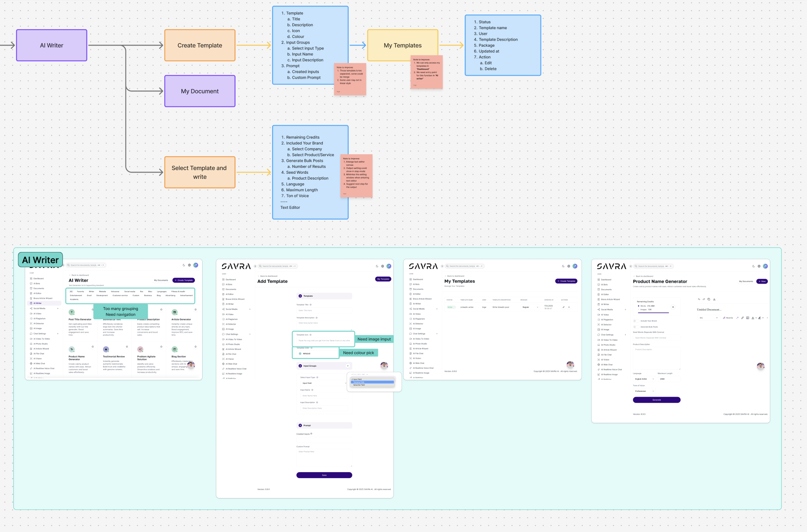The width and height of the screenshot is (807, 532).
Task: Select the pink sticky note beside My Templates node
Action: [427, 72]
